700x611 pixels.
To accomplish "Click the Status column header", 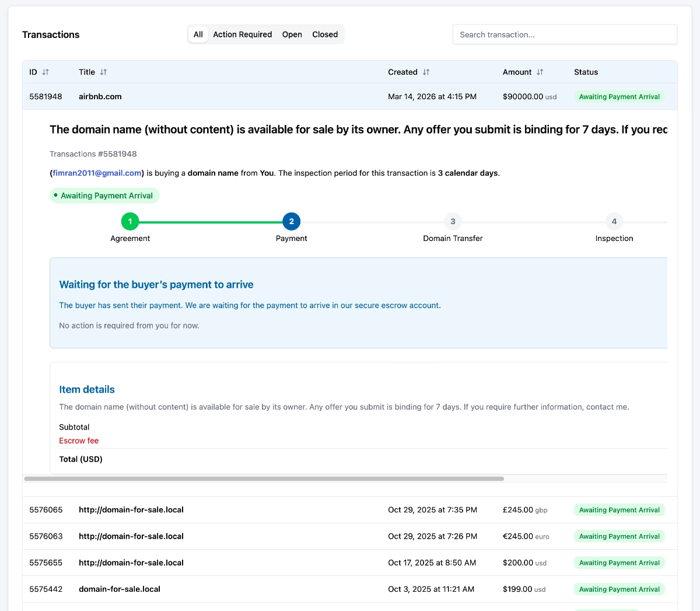I will click(x=586, y=72).
